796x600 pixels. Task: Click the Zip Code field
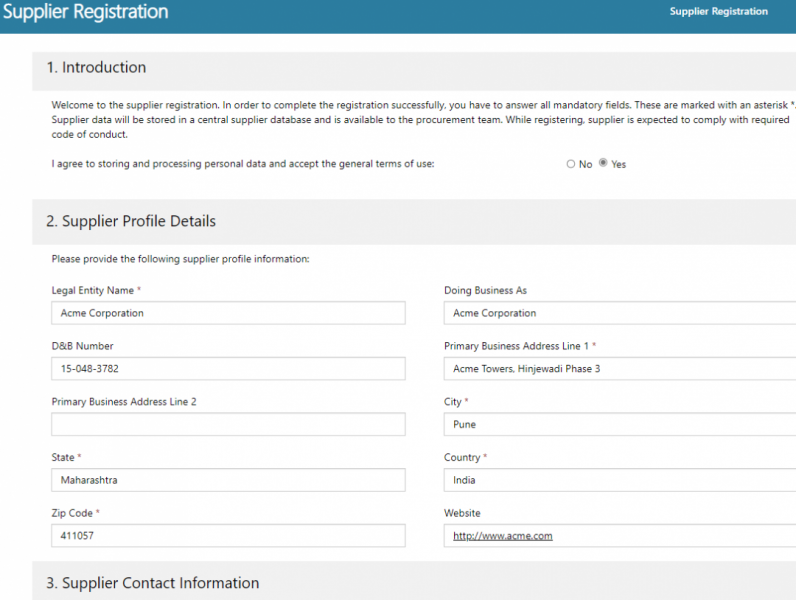(x=228, y=536)
